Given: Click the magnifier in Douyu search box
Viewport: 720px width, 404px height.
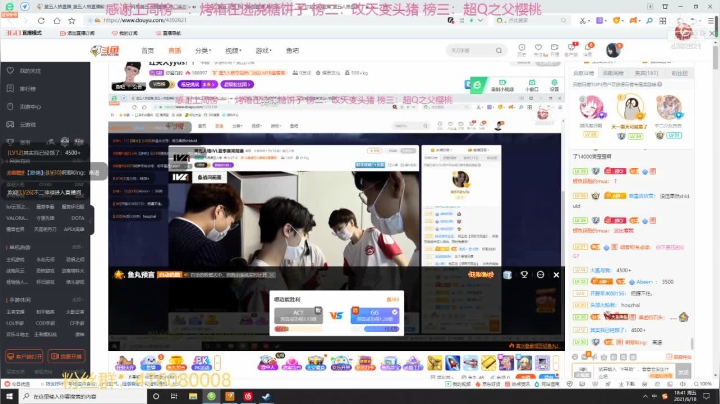Looking at the screenshot, I should click(x=499, y=50).
